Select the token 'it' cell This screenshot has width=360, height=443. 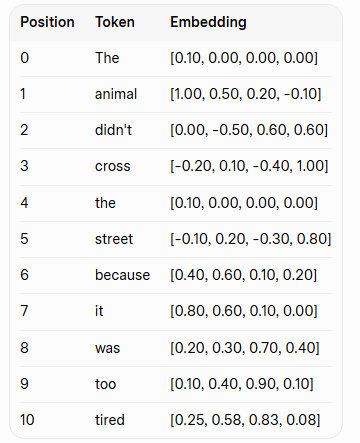coord(99,311)
